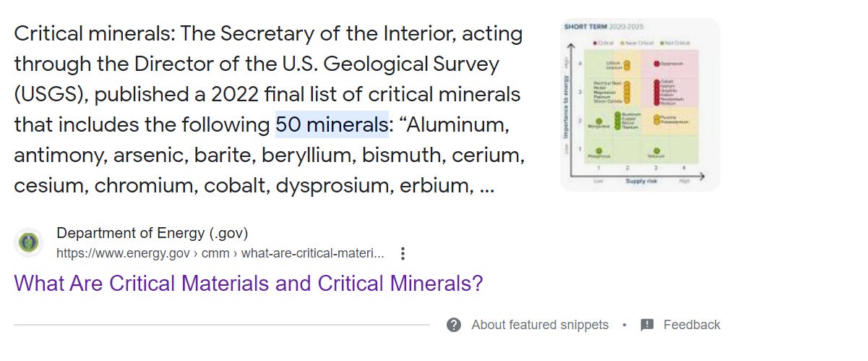This screenshot has height=361, width=868.
Task: Click the green Manganese dot in the chart
Action: [x=598, y=121]
